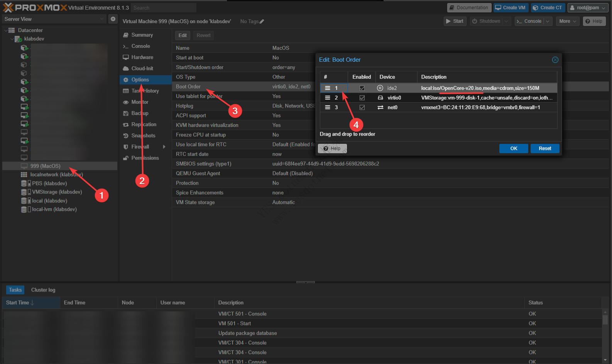612x364 pixels.
Task: Click the Reset button in dialog
Action: 544,148
